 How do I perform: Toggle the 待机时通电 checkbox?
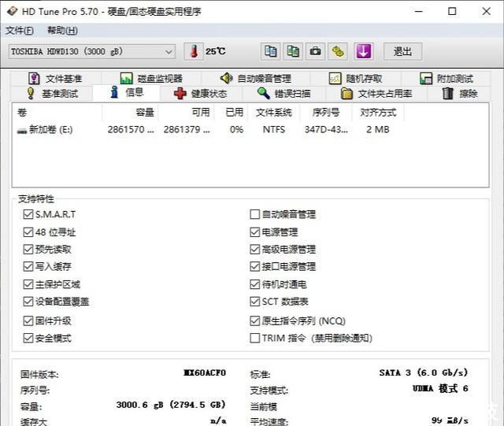pyautogui.click(x=255, y=284)
